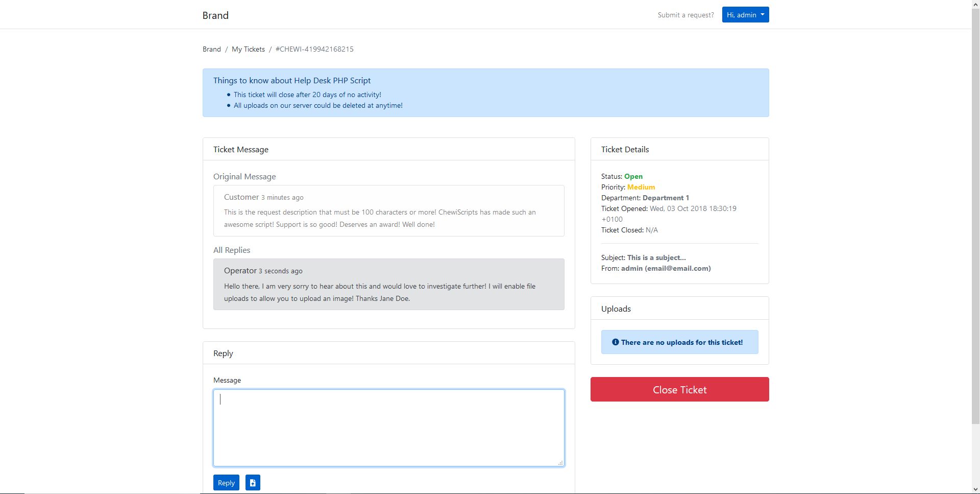Click the Customer original message box
The height and width of the screenshot is (494, 980).
tap(388, 210)
